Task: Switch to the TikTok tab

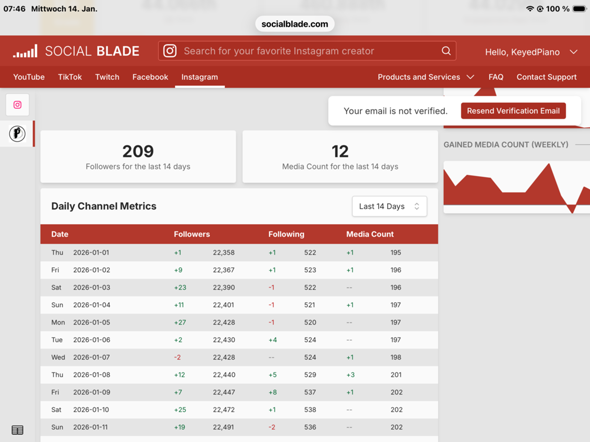Action: click(x=70, y=77)
